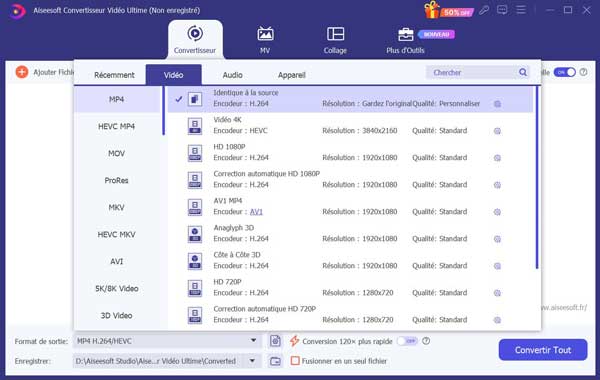This screenshot has width=600, height=380.
Task: Enable the Conversion 120× plus rapide switch
Action: (x=407, y=341)
